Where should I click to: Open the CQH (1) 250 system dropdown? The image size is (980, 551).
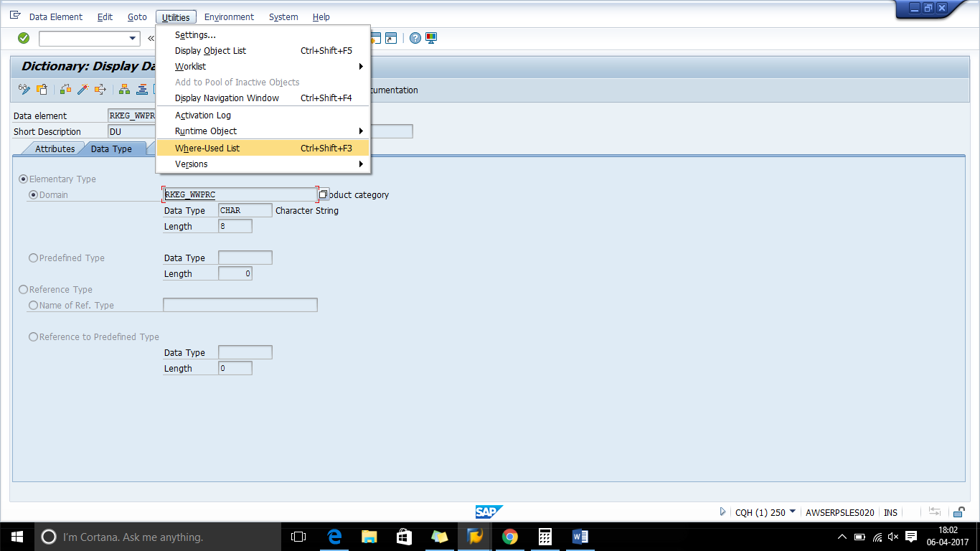792,512
